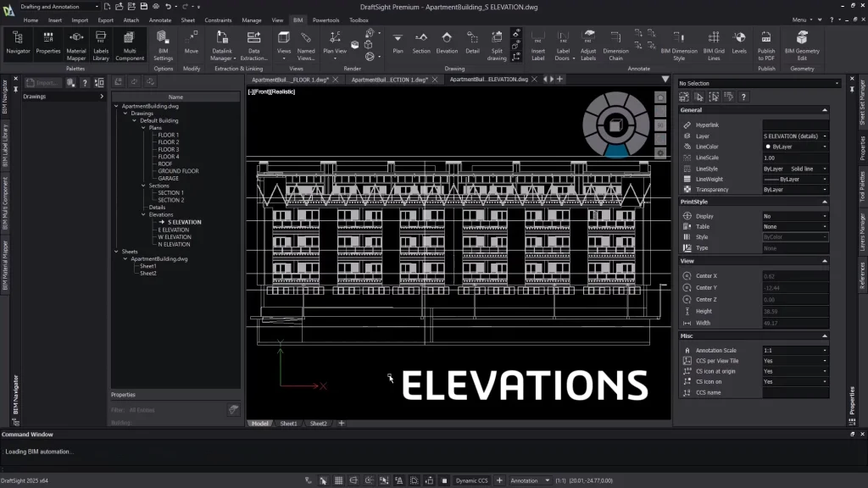Open the Annotation scale dropdown in status bar
Screen dimensions: 868x488
click(x=530, y=480)
